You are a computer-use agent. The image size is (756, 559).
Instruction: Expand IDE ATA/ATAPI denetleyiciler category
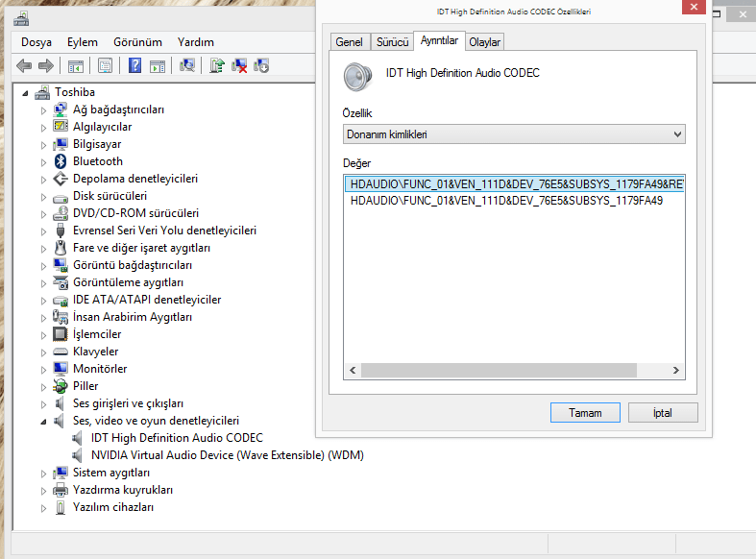tap(43, 301)
